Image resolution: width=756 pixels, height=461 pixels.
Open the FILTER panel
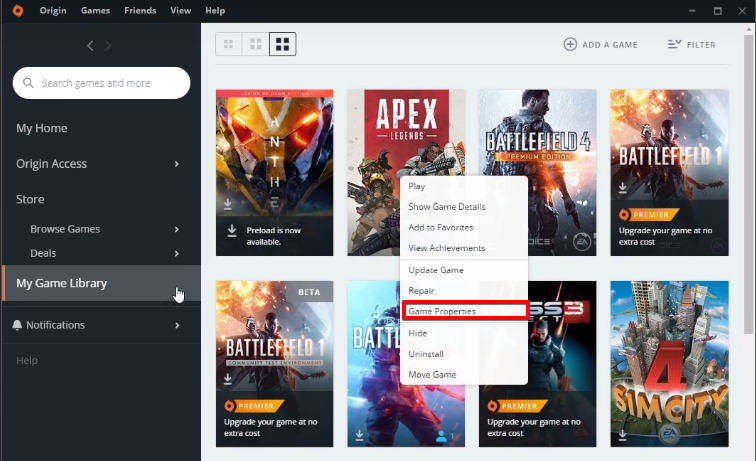691,44
